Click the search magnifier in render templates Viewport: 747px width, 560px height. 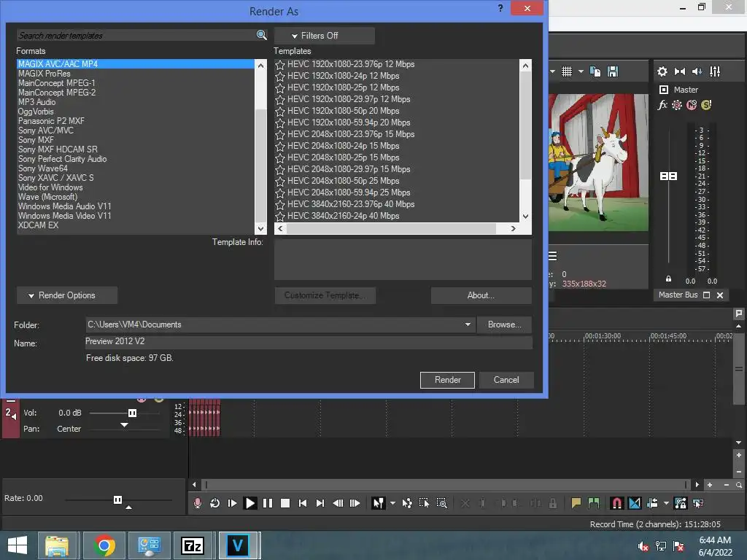coord(262,35)
